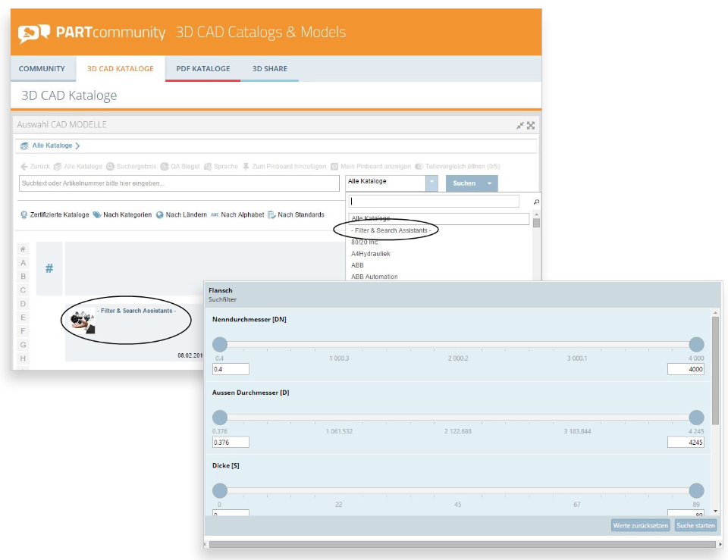Select ABB in the dropdown list
728x560 pixels.
[357, 265]
